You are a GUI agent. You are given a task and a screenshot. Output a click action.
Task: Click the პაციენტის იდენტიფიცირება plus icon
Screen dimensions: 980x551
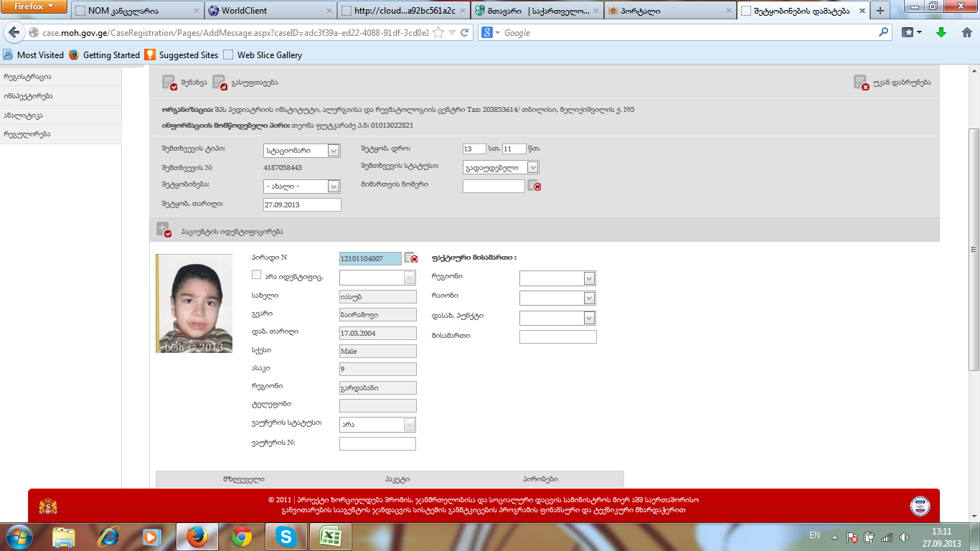coord(164,230)
